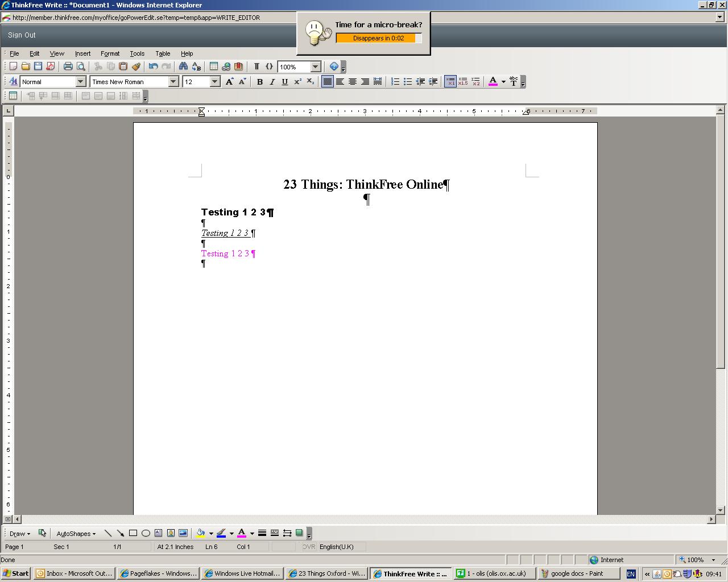This screenshot has height=582, width=728.
Task: Toggle italic formatting
Action: [272, 82]
